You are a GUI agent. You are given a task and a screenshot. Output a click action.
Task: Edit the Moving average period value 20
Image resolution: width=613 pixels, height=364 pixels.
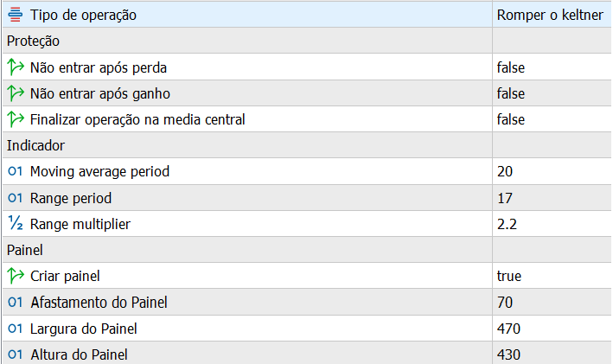pyautogui.click(x=505, y=171)
